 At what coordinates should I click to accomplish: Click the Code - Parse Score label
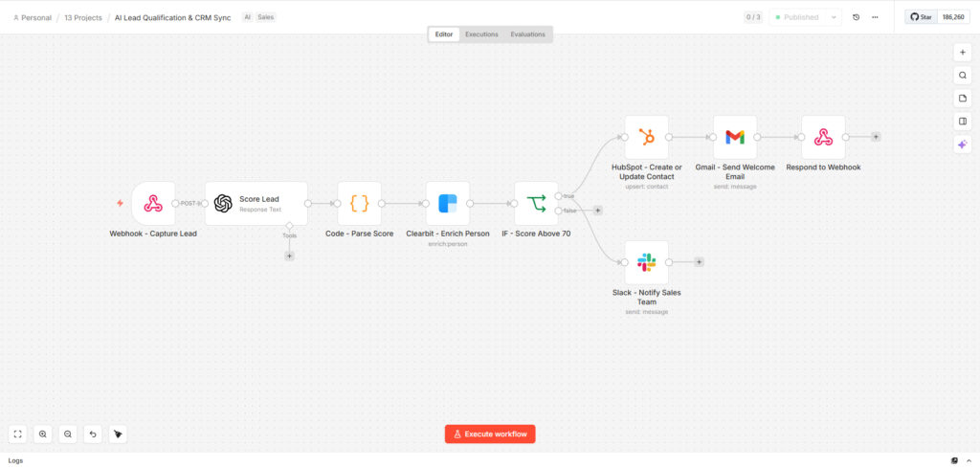360,234
